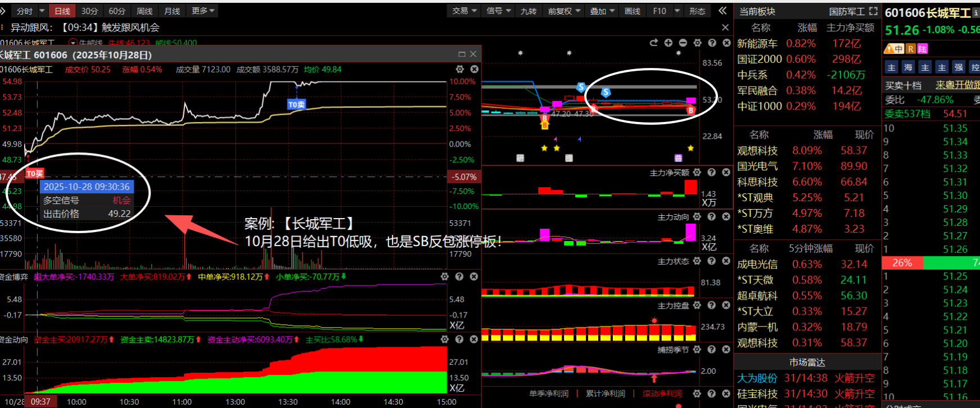Open settings gear for 资金博弈 panel

point(445,276)
